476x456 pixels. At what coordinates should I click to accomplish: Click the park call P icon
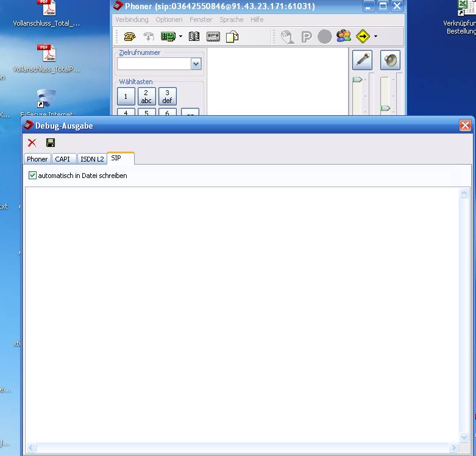(x=307, y=37)
